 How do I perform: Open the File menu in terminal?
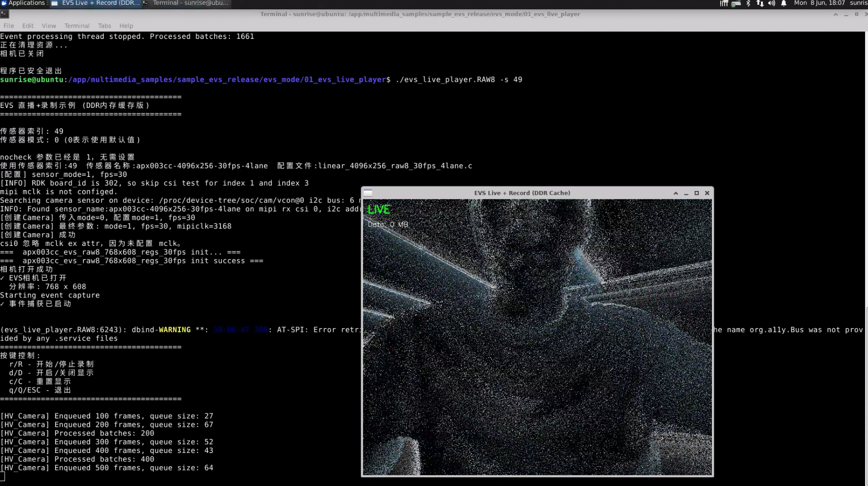9,26
